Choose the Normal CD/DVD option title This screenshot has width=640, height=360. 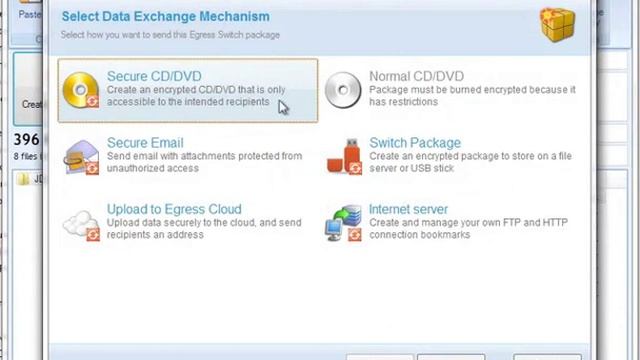point(416,76)
